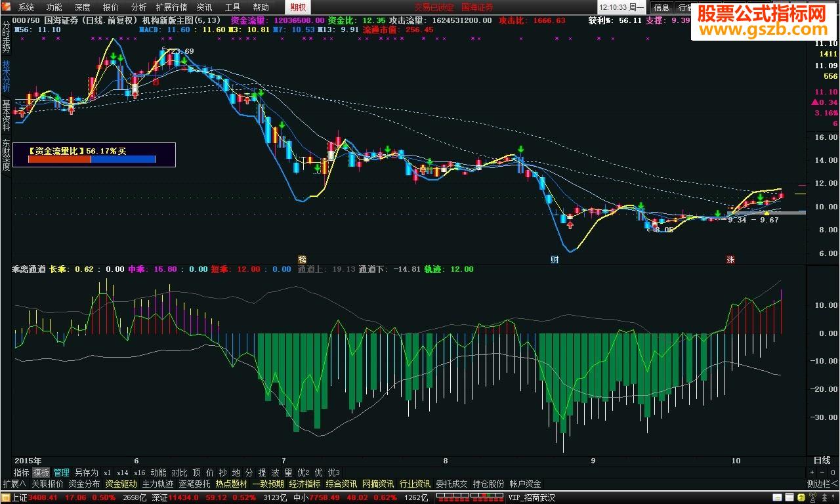Image resolution: width=840 pixels, height=504 pixels.
Task: Click the 财 marker on time axis
Action: [555, 259]
